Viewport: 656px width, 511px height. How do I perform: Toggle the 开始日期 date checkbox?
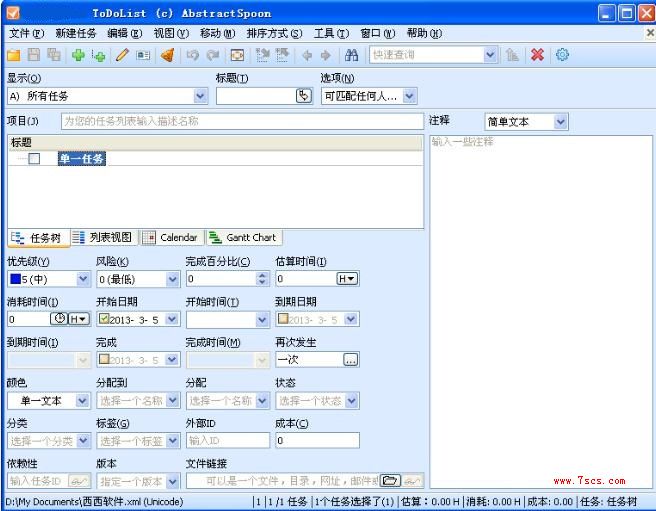tap(104, 319)
